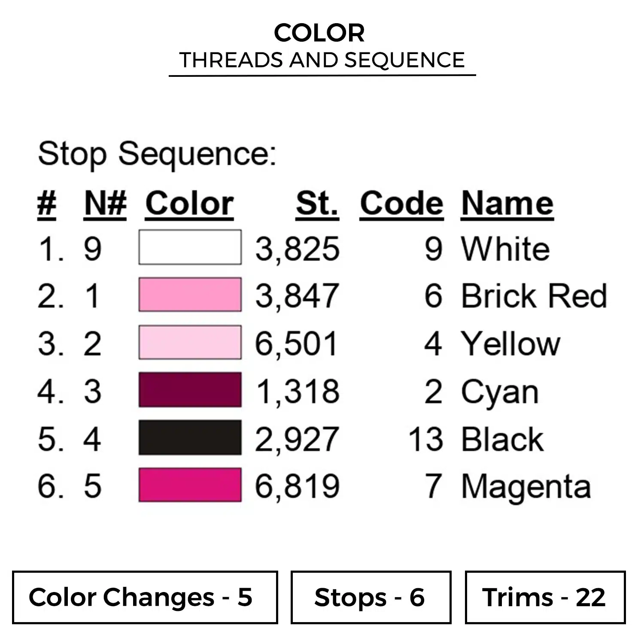The height and width of the screenshot is (644, 644).
Task: Click the Stop Sequence label
Action: click(x=157, y=154)
